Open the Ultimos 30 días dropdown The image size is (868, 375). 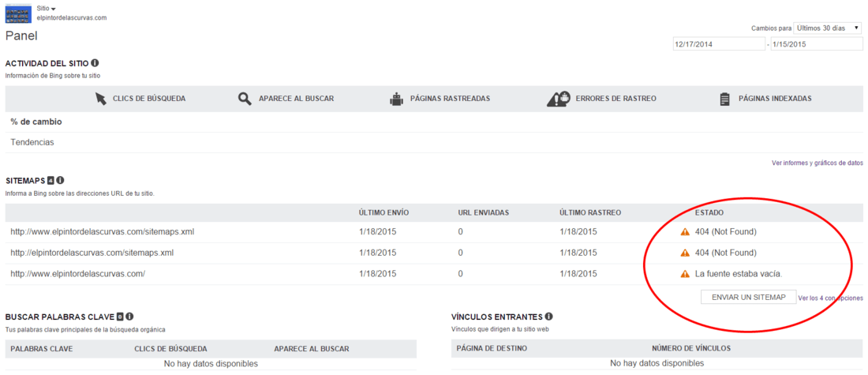827,28
